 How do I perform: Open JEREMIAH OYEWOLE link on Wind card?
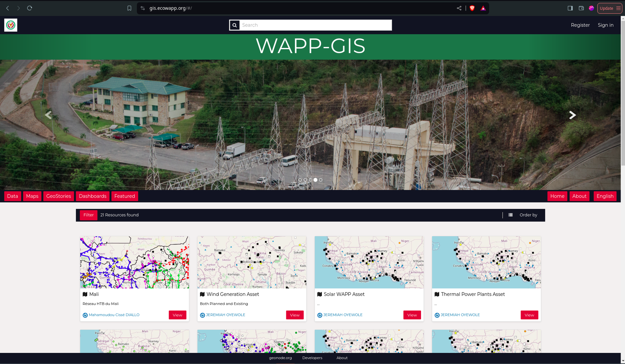[226, 315]
